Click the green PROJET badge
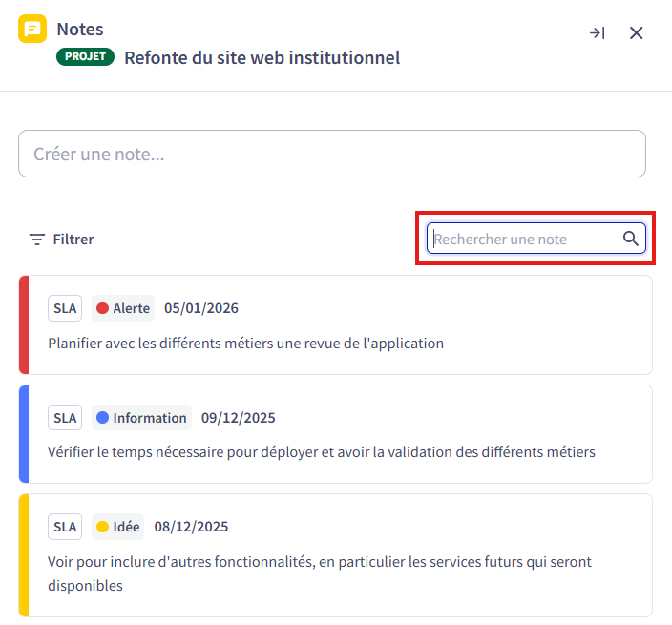 tap(86, 57)
